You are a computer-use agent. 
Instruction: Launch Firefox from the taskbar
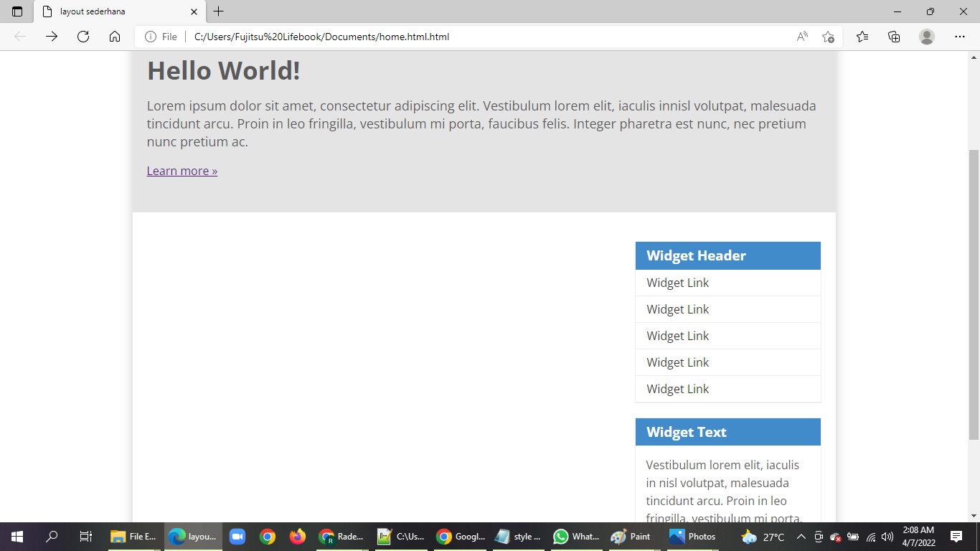point(297,536)
